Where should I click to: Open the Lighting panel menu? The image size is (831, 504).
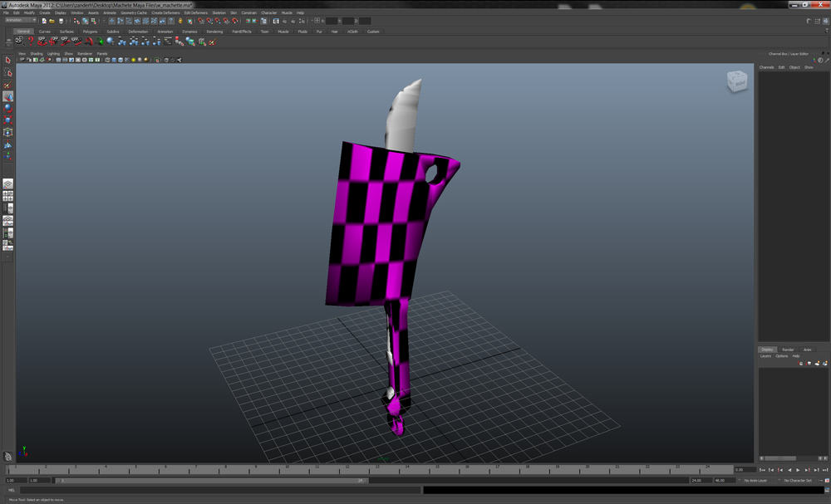[x=53, y=53]
